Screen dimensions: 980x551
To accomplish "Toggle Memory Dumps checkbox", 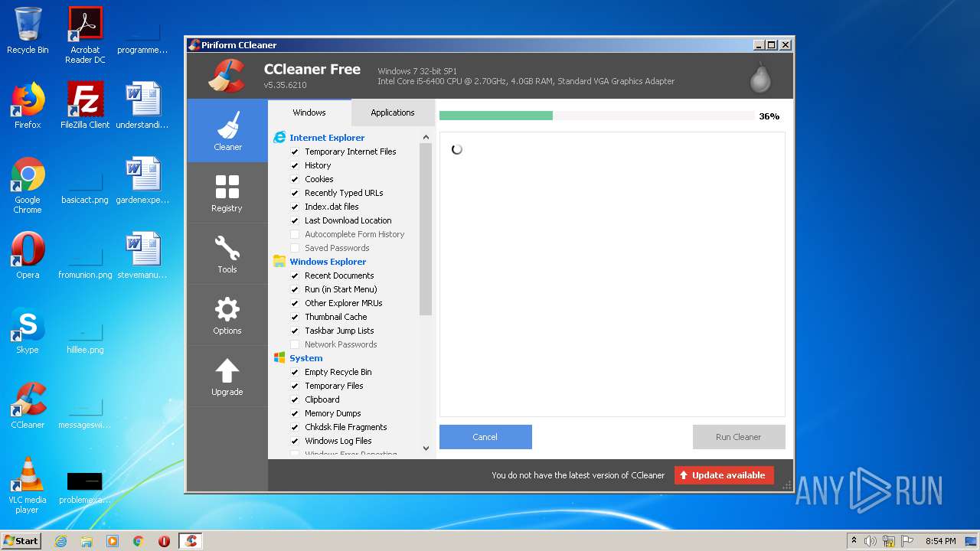I will pos(295,413).
